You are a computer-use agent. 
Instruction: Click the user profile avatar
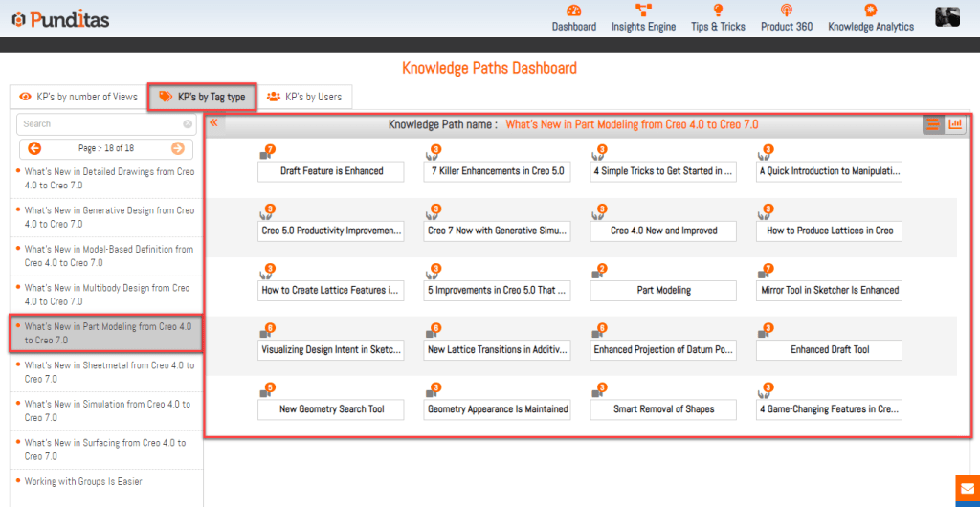point(947,17)
